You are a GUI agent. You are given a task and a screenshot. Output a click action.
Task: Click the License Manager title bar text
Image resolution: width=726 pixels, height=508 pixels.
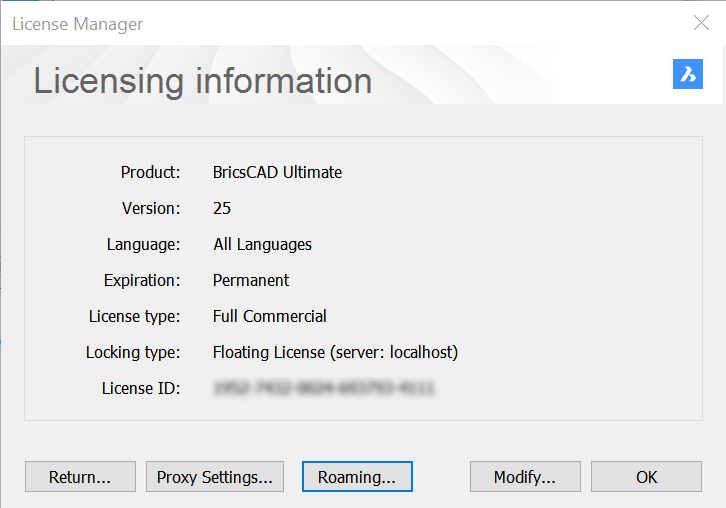click(x=77, y=23)
